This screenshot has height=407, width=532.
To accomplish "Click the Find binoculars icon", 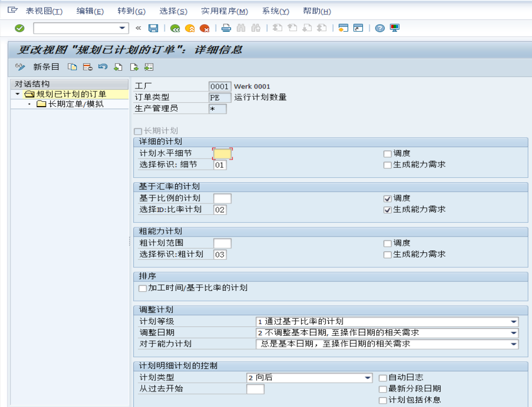I will [241, 28].
